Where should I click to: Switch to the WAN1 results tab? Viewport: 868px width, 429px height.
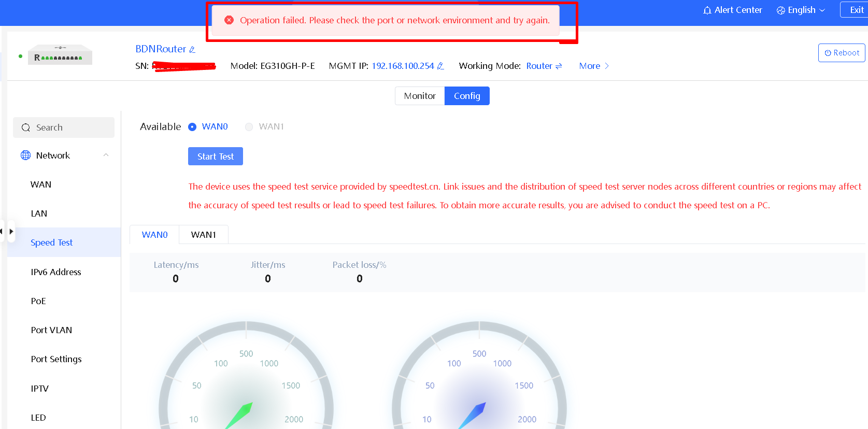click(x=203, y=235)
